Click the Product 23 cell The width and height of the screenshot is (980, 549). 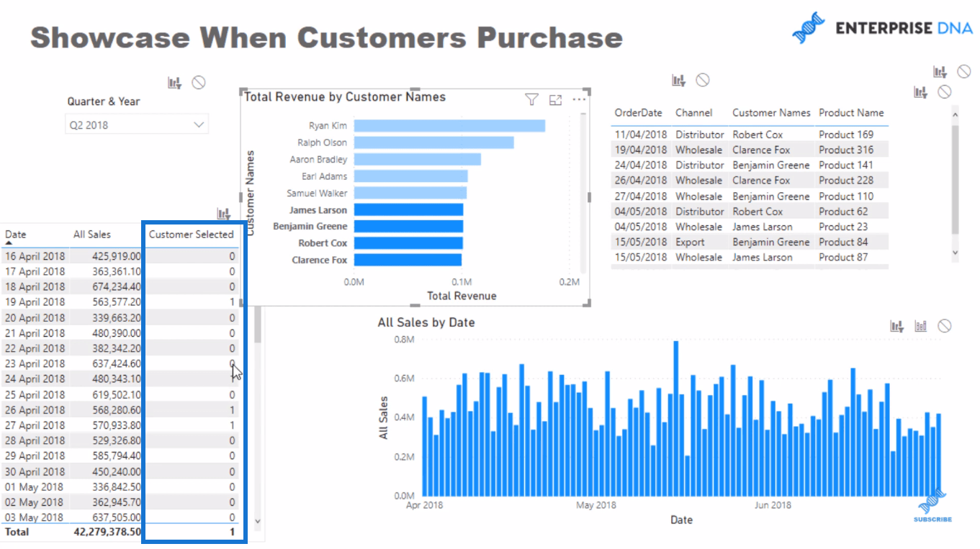click(x=843, y=227)
